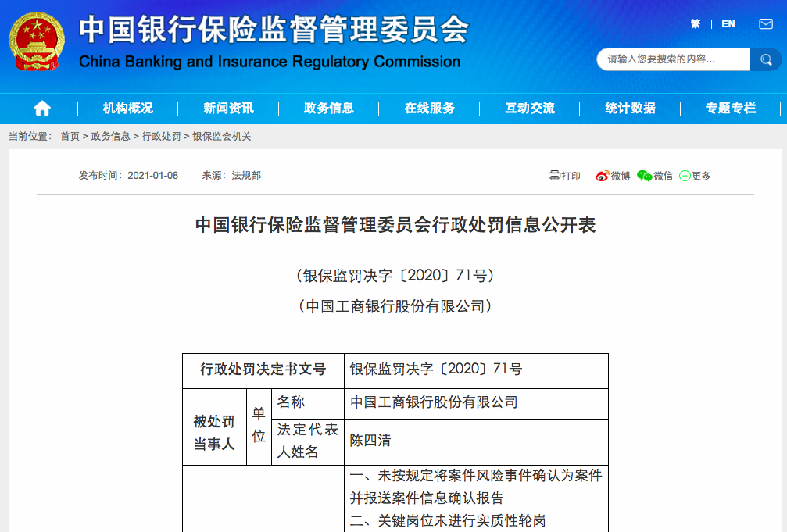Screen dimensions: 787x532
Task: Click table cell 名称
Action: pos(308,402)
